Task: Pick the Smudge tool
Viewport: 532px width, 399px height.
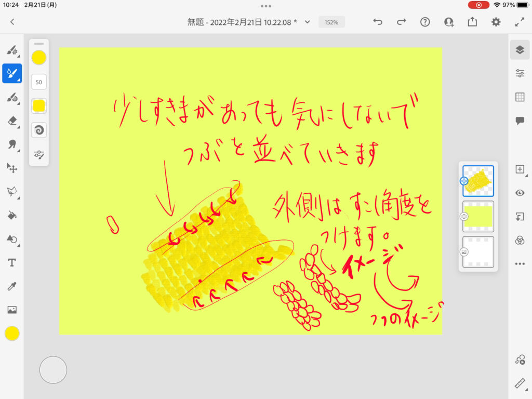Action: [11, 144]
